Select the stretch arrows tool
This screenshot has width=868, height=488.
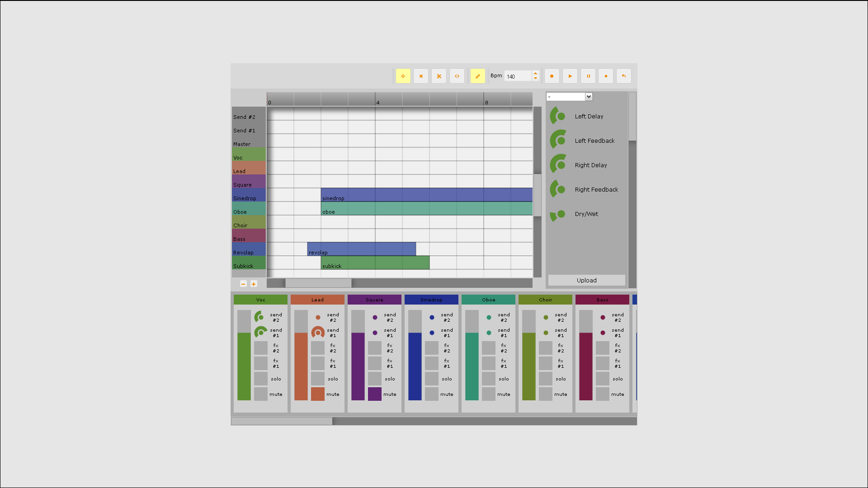point(457,76)
